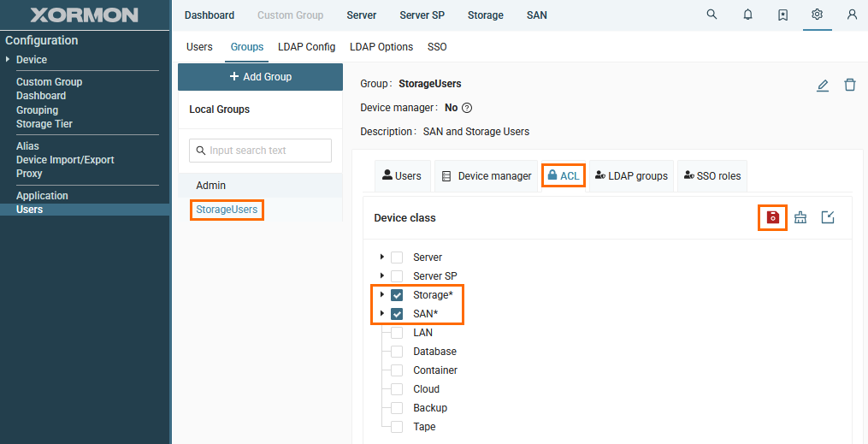Image resolution: width=868 pixels, height=444 pixels.
Task: Switch to the LDAP groups tab
Action: [x=631, y=175]
